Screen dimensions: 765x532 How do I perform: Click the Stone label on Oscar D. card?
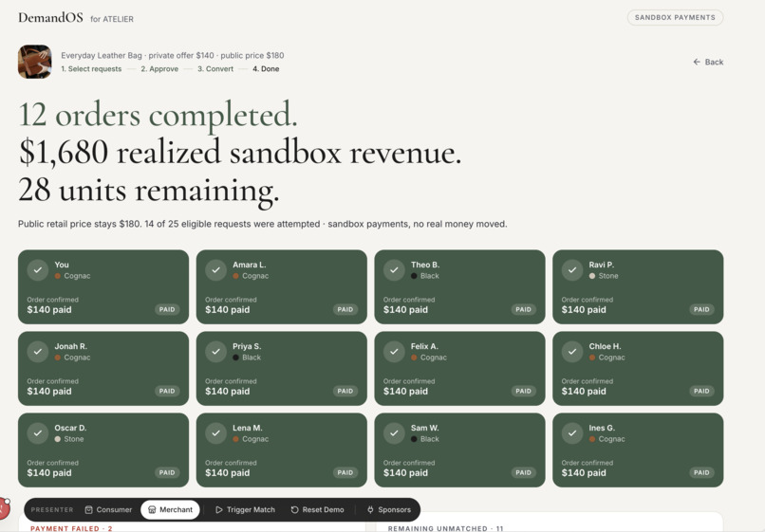coord(74,439)
